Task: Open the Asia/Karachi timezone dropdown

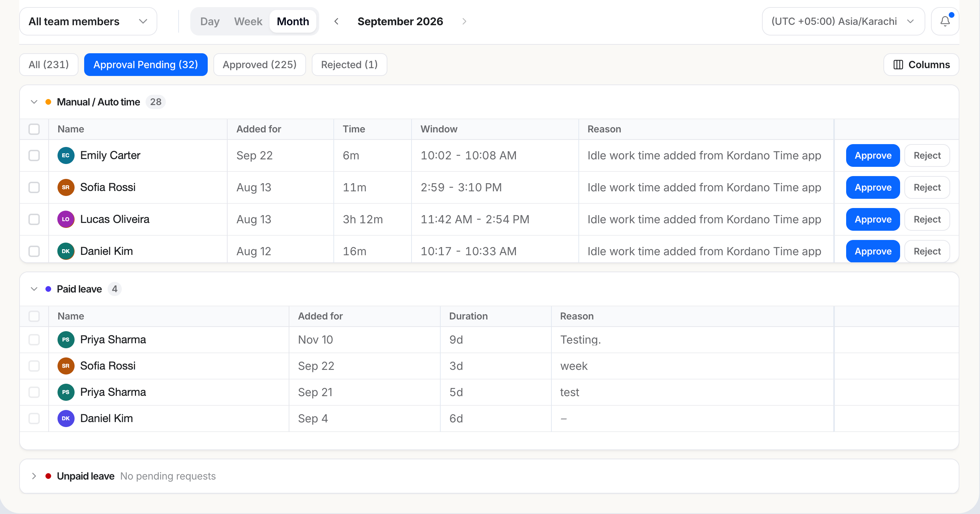Action: [843, 21]
